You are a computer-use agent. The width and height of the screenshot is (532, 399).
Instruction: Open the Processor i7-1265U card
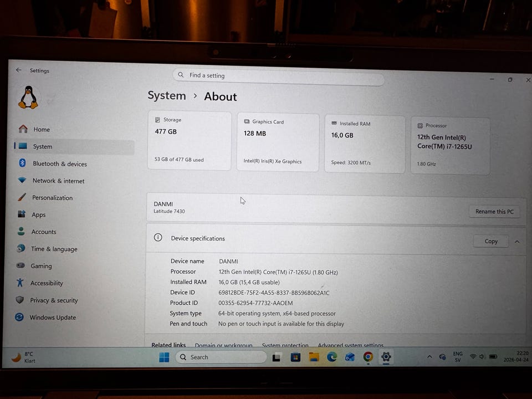coord(450,146)
